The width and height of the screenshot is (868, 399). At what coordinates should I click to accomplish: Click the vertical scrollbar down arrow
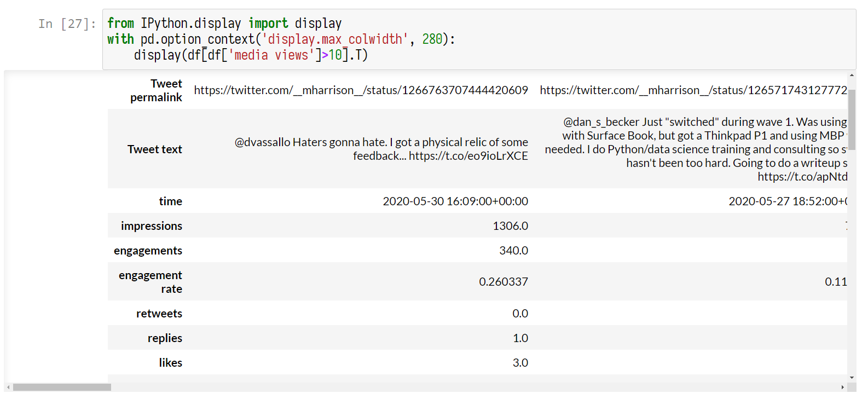tap(852, 378)
